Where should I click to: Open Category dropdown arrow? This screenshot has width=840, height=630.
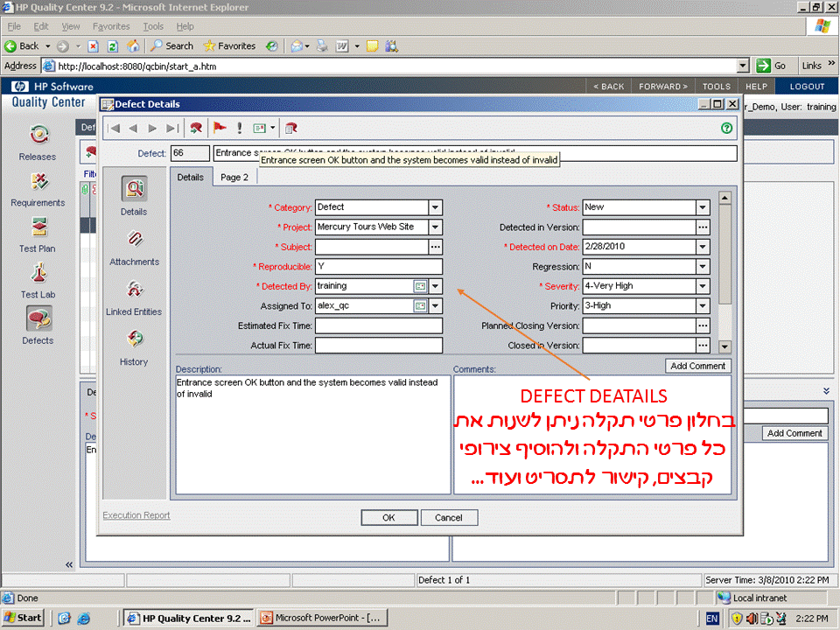coord(436,207)
